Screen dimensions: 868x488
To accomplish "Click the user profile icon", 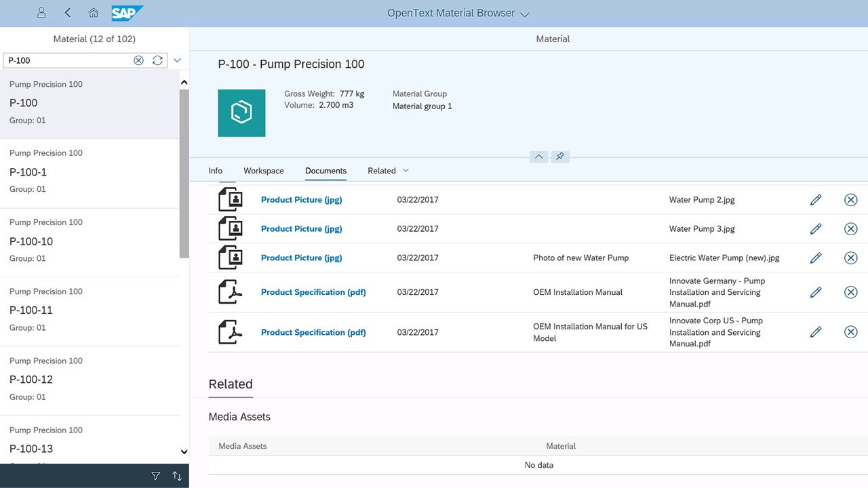I will pyautogui.click(x=41, y=13).
